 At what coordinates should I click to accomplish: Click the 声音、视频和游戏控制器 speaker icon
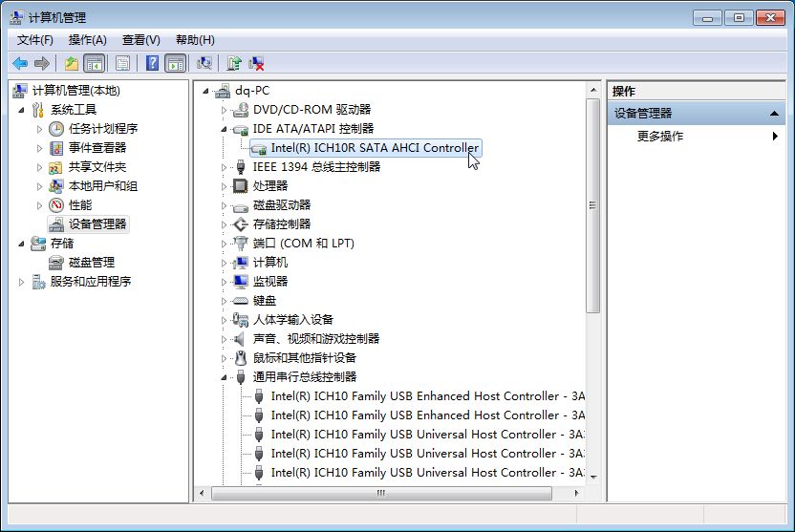tap(241, 339)
